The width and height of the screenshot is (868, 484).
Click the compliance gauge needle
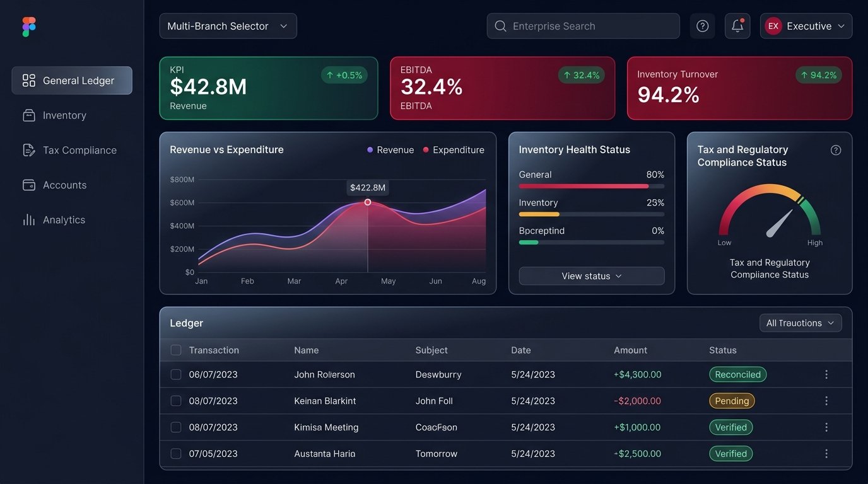(780, 223)
